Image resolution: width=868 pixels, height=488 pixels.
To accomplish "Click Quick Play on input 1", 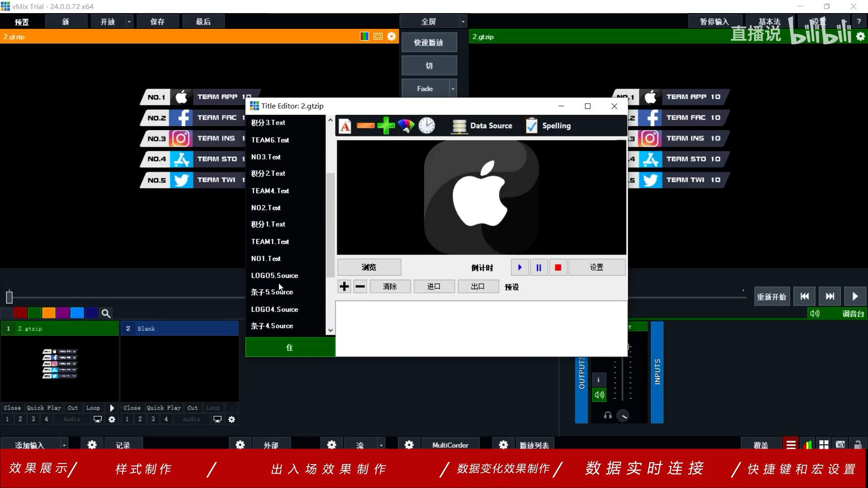I will coord(43,408).
